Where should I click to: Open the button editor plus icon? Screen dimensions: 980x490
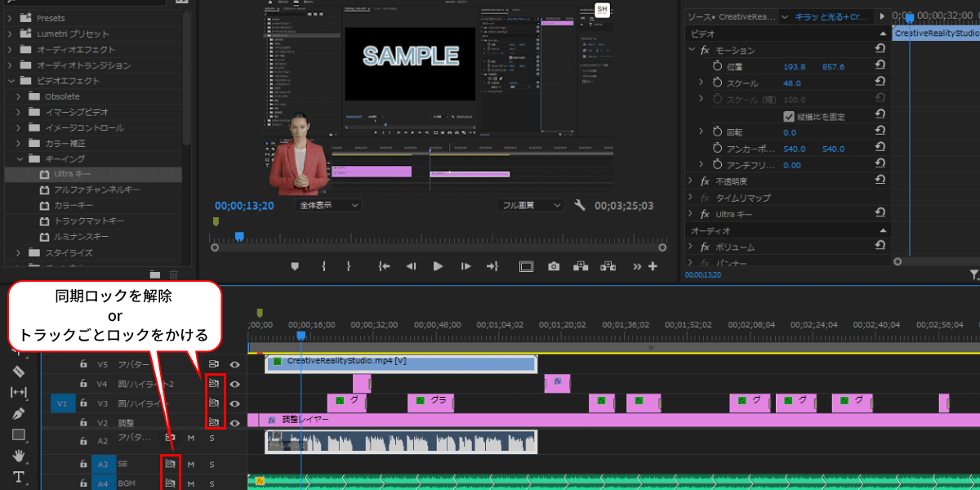click(653, 266)
